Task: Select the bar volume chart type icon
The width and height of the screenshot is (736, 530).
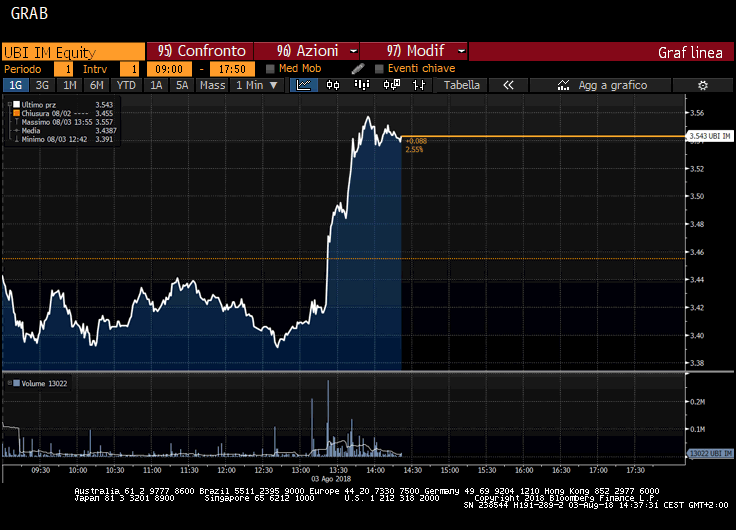Action: pos(362,85)
